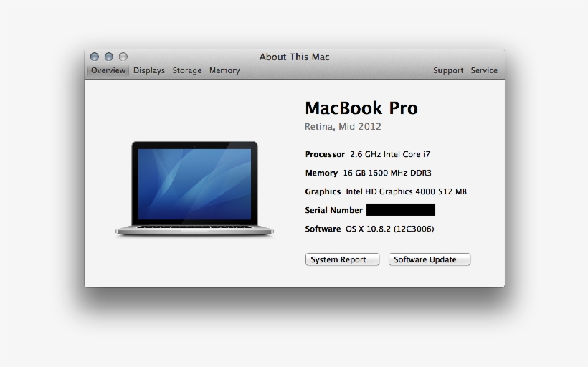Click the Software Update… button
This screenshot has height=367, width=588.
pyautogui.click(x=430, y=259)
